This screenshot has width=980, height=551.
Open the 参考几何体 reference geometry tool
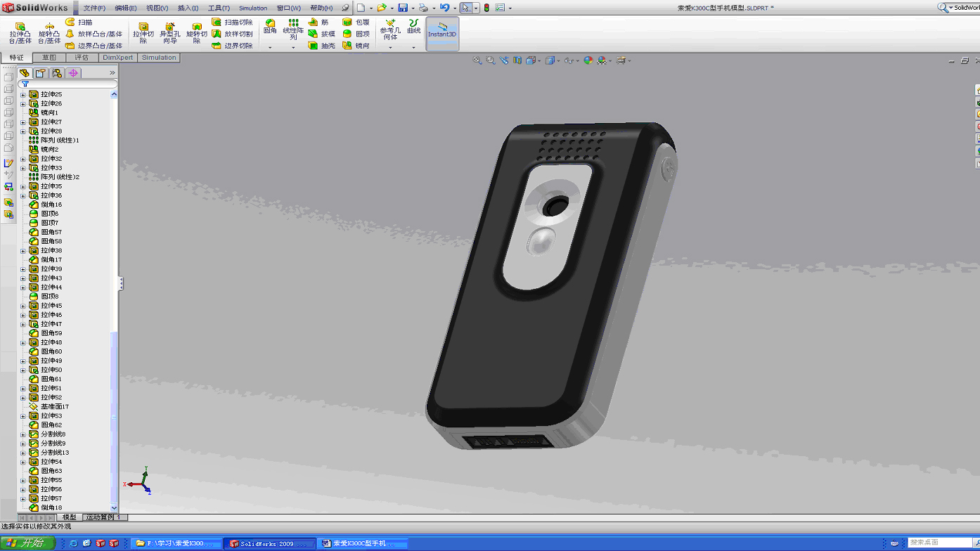(x=390, y=30)
